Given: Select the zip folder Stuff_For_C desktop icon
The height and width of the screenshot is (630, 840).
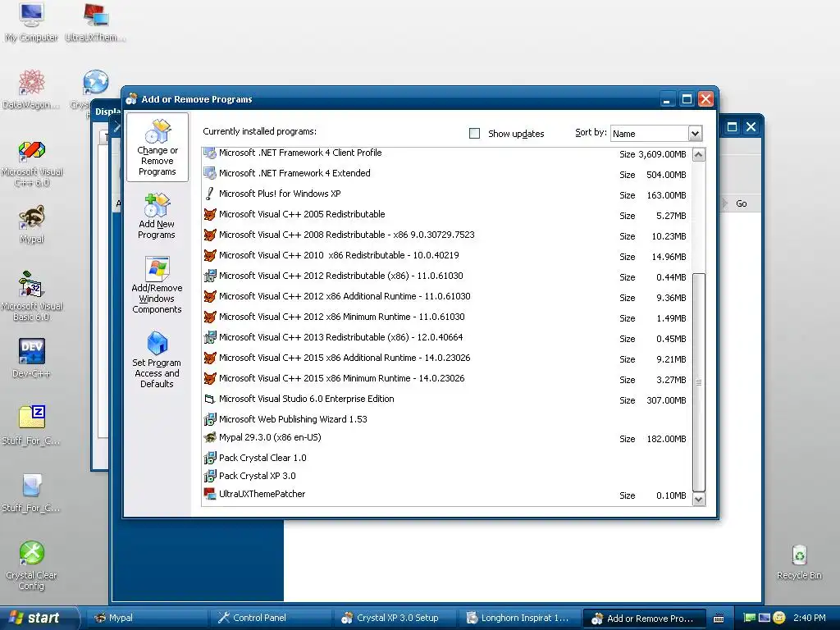Looking at the screenshot, I should coord(32,425).
